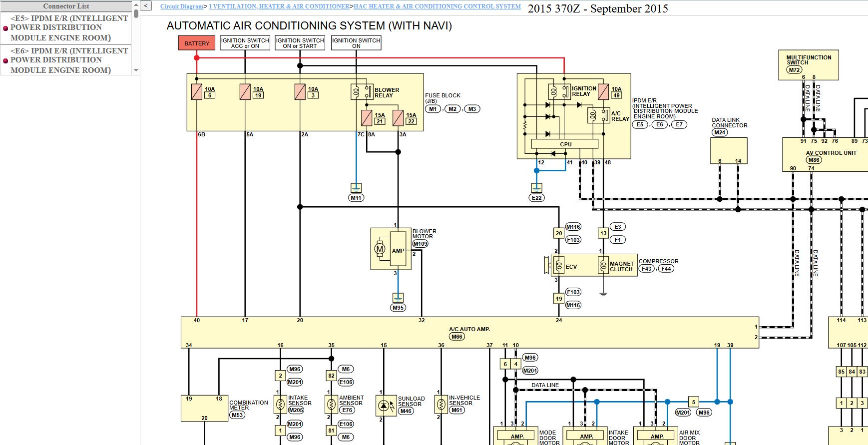Open ground point E22 label
This screenshot has height=445, width=868.
tap(536, 198)
